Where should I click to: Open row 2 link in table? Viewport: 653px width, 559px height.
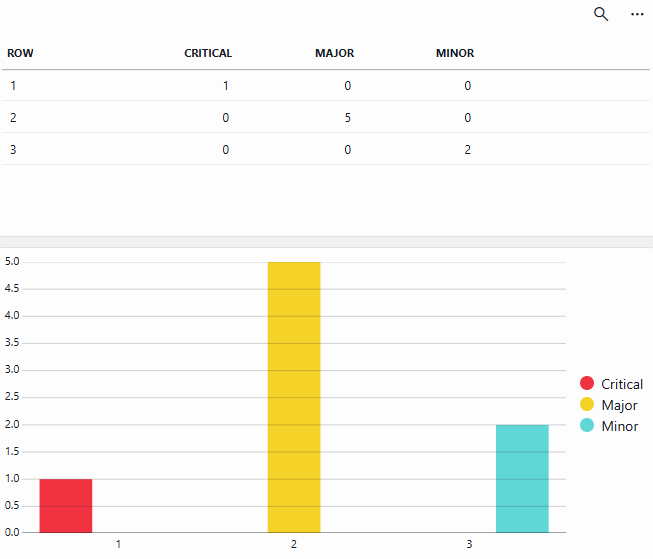(x=13, y=118)
